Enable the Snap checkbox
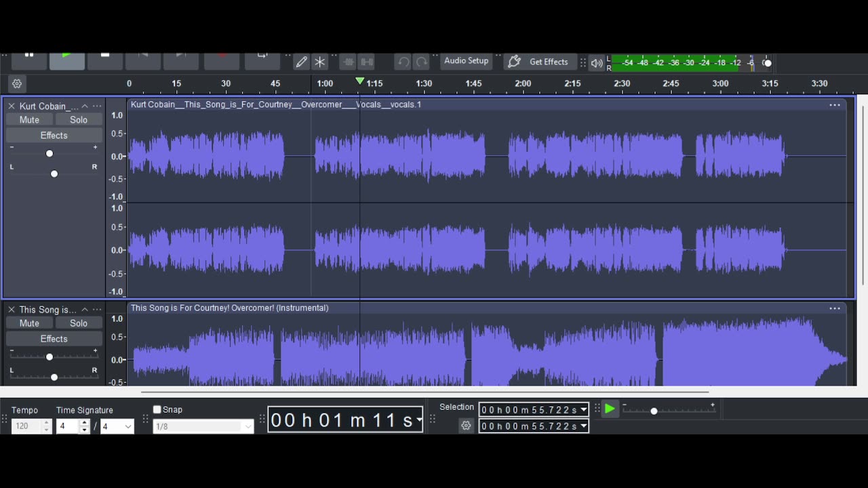This screenshot has width=868, height=488. 157,409
